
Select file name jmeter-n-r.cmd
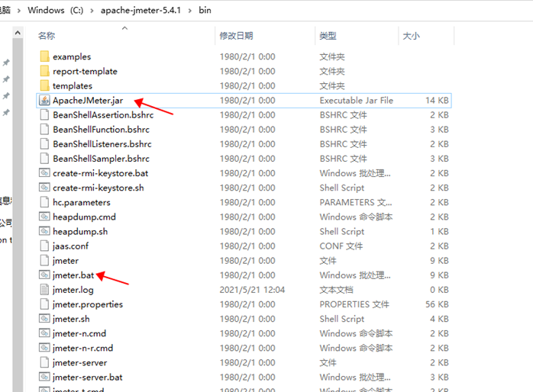pyautogui.click(x=82, y=349)
